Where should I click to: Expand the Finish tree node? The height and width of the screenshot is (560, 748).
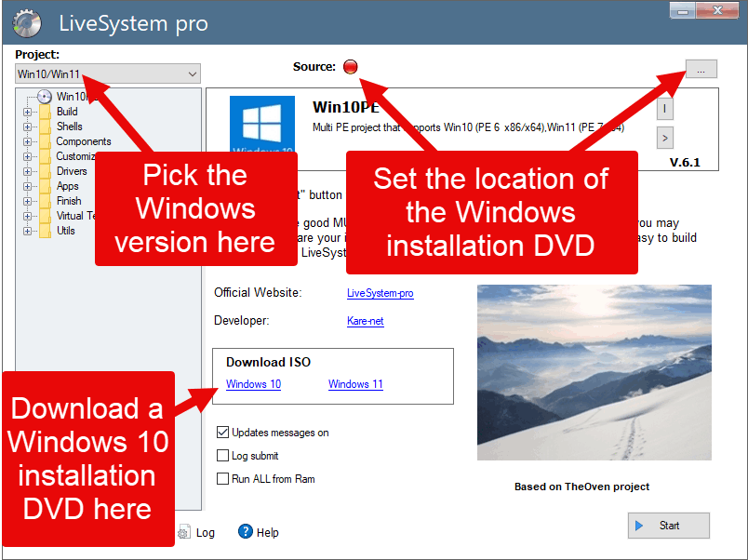pos(28,201)
